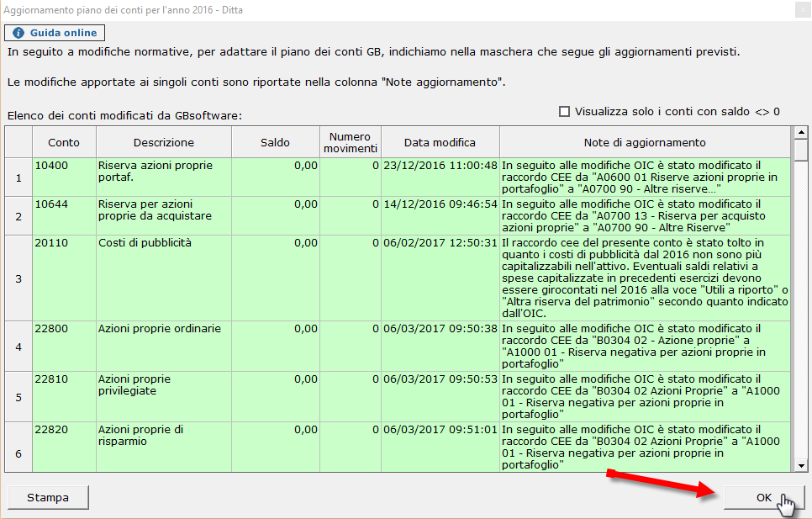Select row header number 1
The width and height of the screenshot is (812, 519).
point(18,177)
